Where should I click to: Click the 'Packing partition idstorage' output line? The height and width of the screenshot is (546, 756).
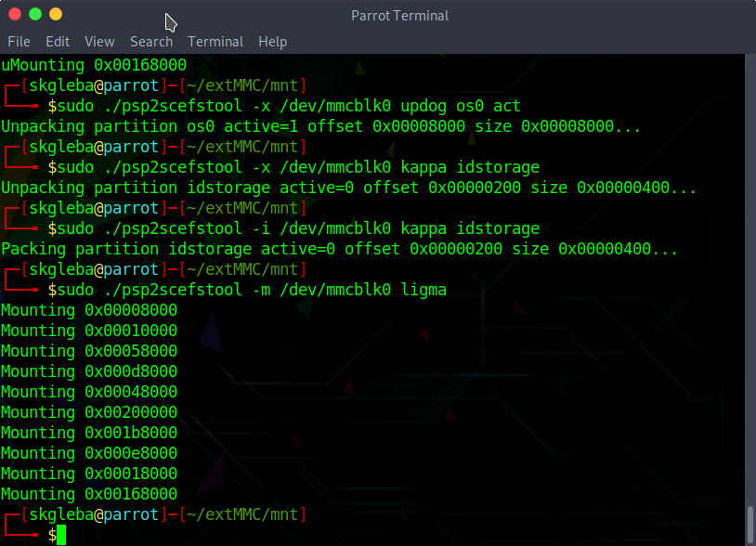click(x=339, y=249)
